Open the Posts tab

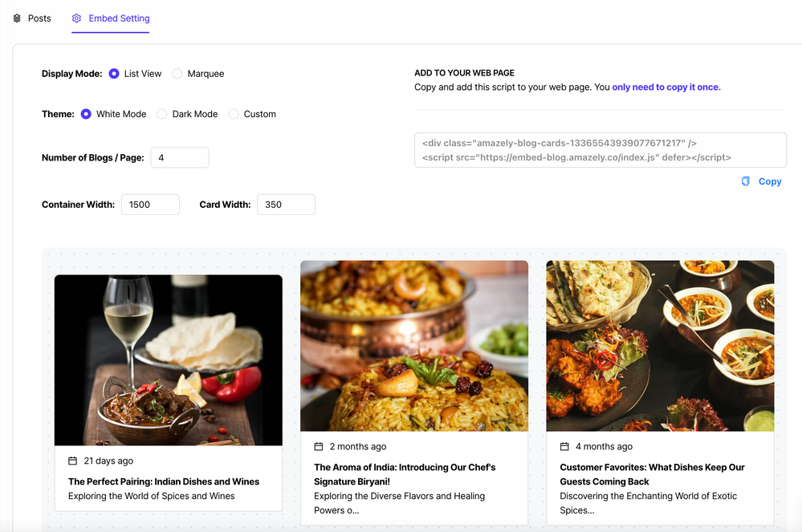(39, 18)
